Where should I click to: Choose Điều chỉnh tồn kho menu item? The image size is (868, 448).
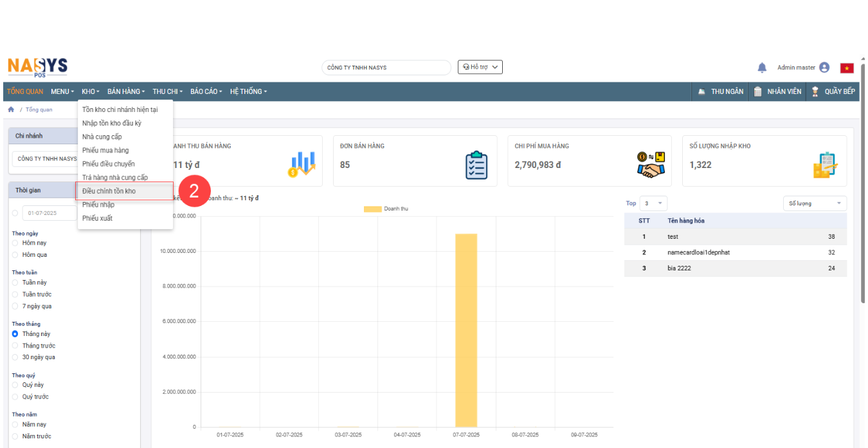[109, 191]
